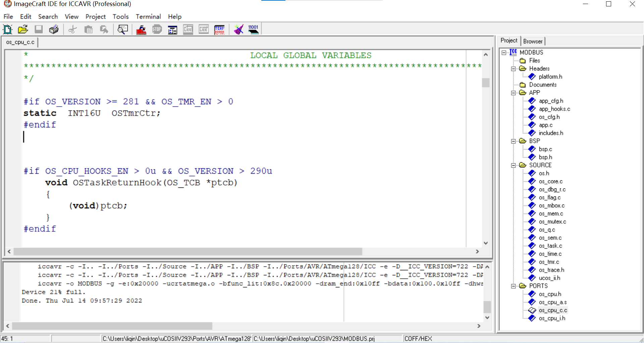Open the Tools menu
Screen dimensions: 644x343
[x=120, y=16]
